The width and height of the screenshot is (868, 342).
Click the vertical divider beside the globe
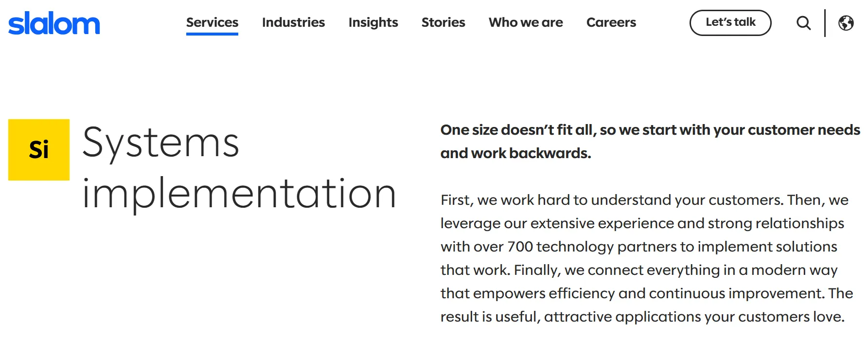[825, 23]
